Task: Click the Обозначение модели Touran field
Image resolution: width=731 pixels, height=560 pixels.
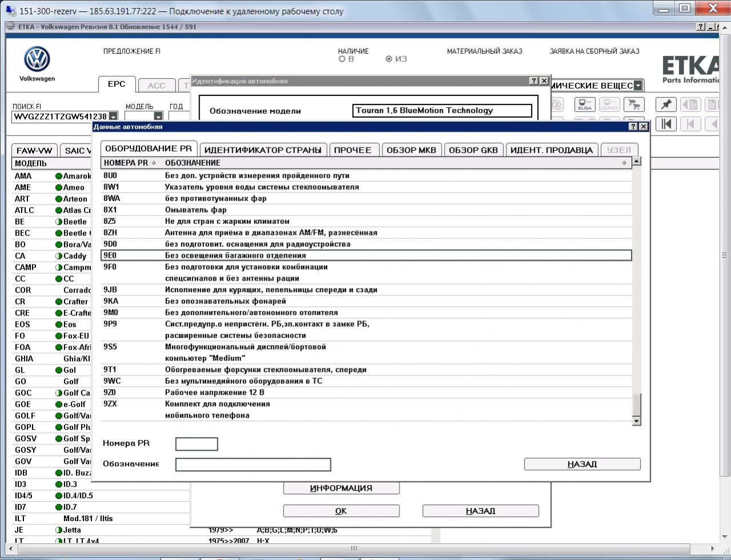Action: [x=442, y=111]
